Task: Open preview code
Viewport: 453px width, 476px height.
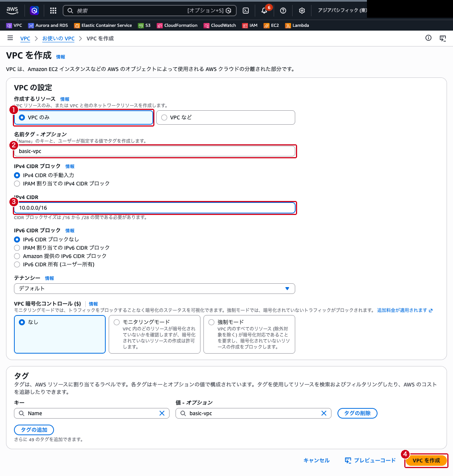Action: (x=370, y=461)
